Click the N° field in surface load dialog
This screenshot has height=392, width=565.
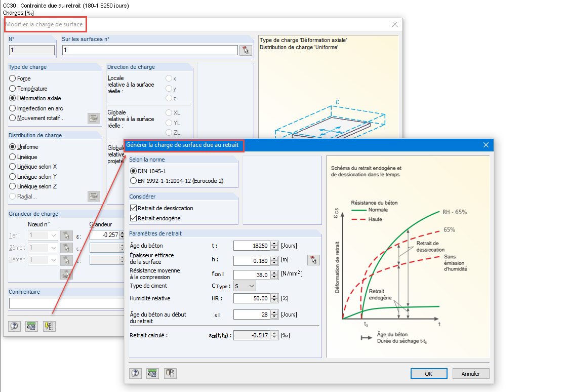[x=32, y=50]
